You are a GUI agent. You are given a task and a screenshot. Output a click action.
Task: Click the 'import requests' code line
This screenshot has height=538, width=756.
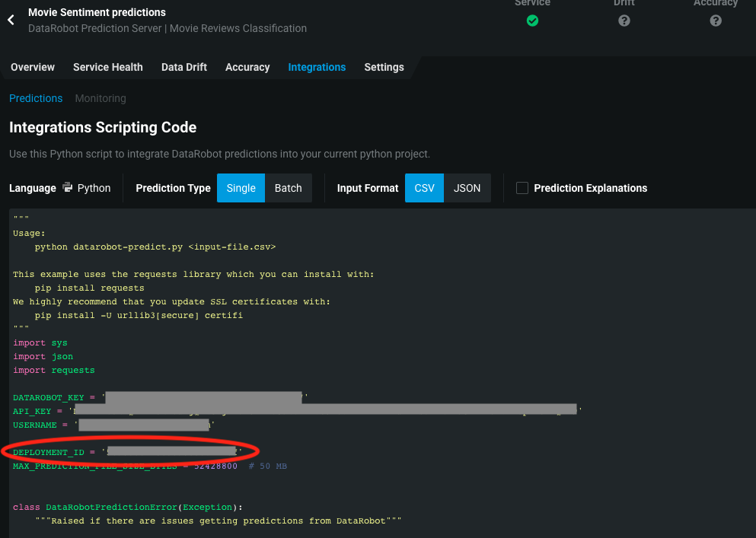54,371
